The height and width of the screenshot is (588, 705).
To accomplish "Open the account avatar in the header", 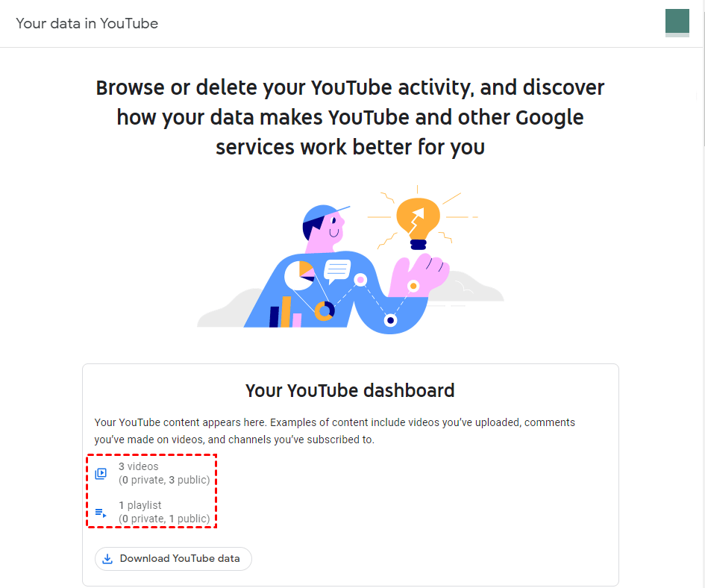I will [x=677, y=22].
